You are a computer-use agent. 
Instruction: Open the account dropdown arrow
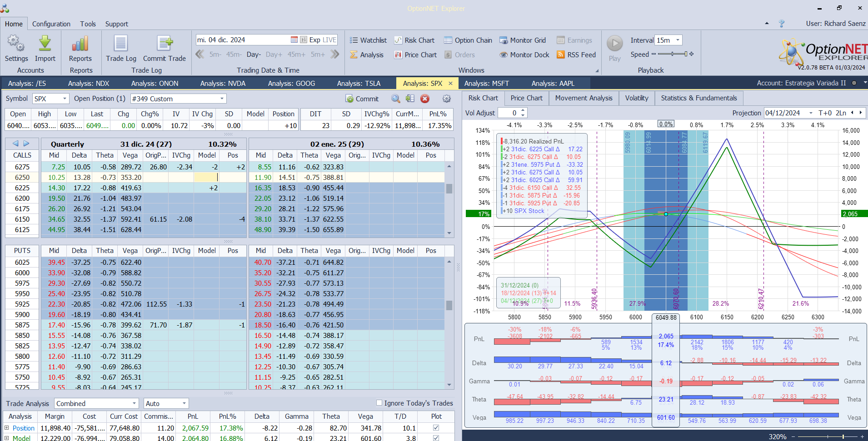pyautogui.click(x=865, y=83)
